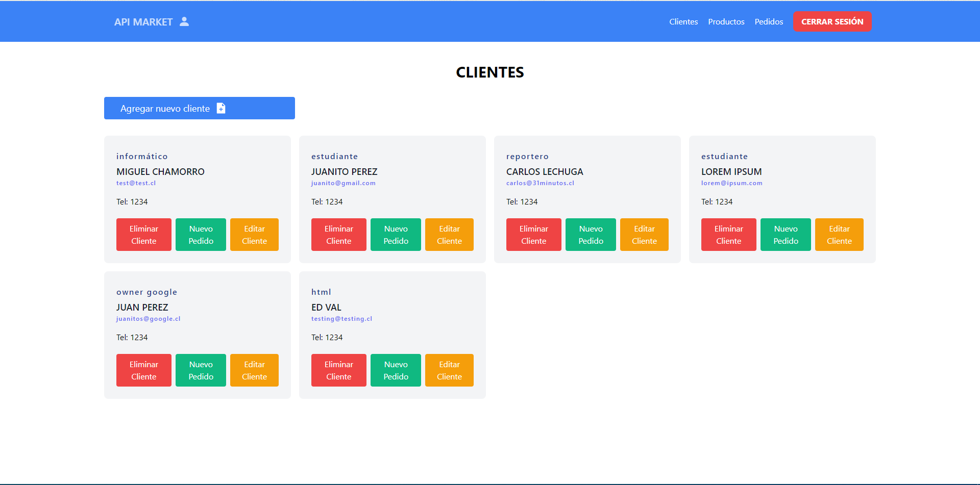Edit client CARLOS LECHUGA
This screenshot has width=980, height=485.
coord(644,235)
